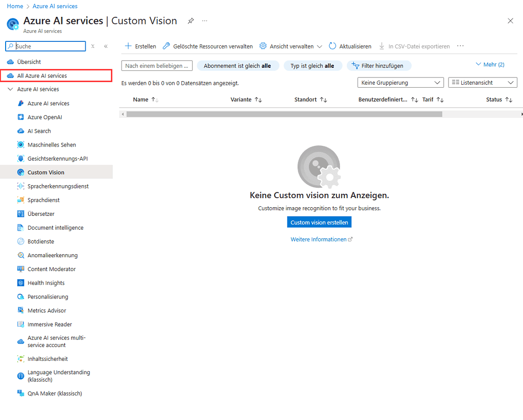Image resolution: width=523 pixels, height=420 pixels.
Task: Open the Weitere Informationen link
Action: click(319, 239)
